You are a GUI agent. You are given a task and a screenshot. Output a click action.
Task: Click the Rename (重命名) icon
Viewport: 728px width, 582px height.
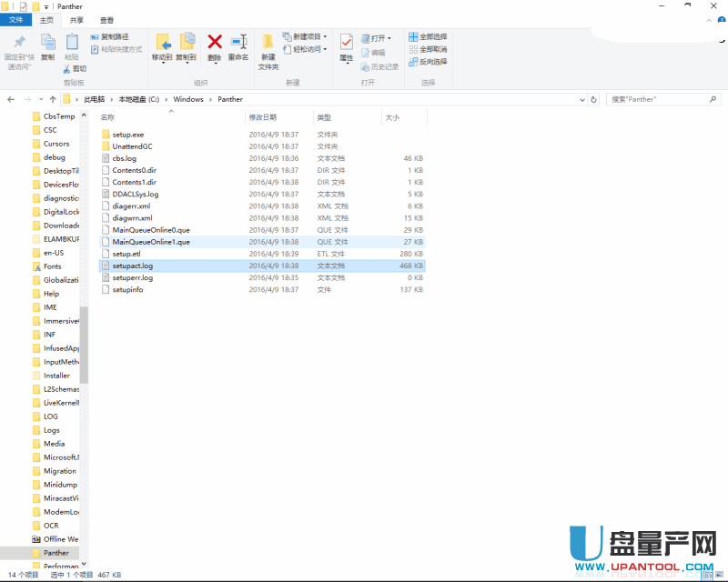(x=239, y=43)
